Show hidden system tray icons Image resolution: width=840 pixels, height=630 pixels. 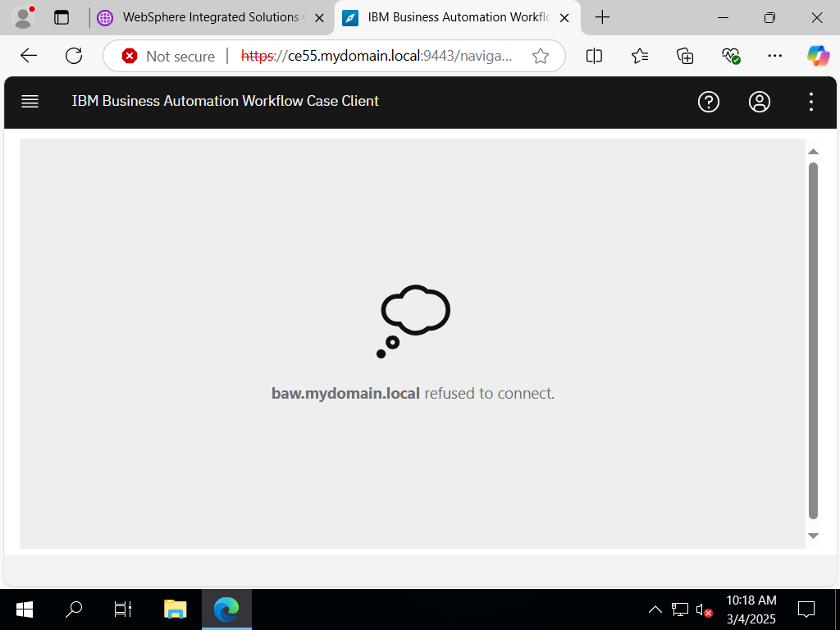tap(655, 609)
